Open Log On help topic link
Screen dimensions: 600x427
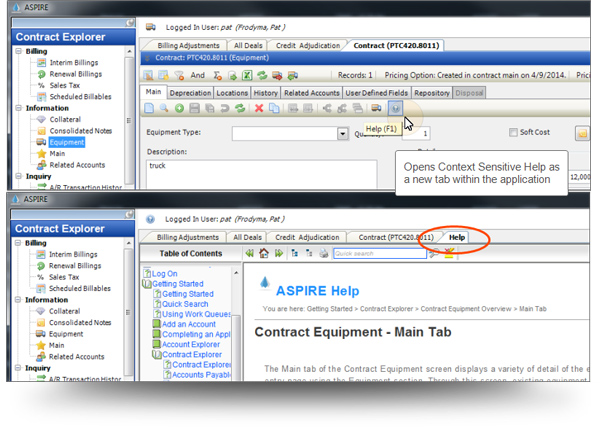pos(165,274)
